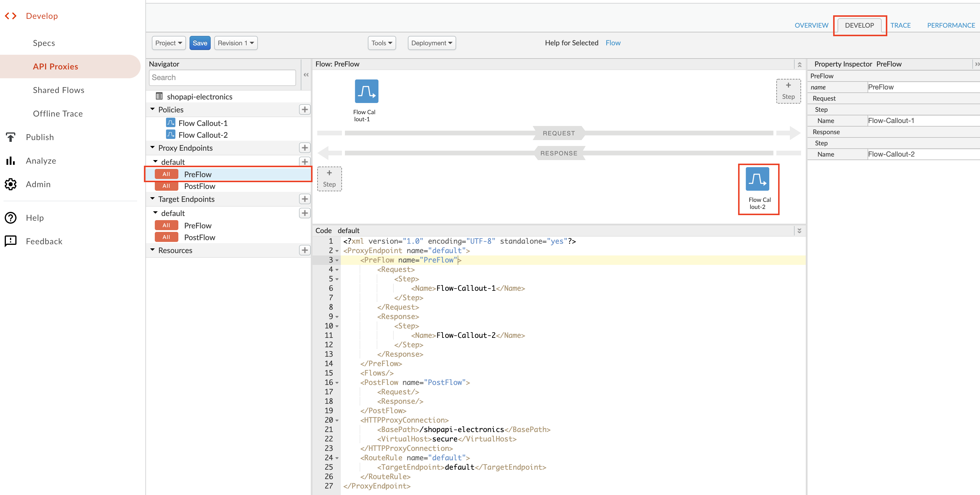Edit the Flow-Callout-2 step Name field

coord(923,154)
